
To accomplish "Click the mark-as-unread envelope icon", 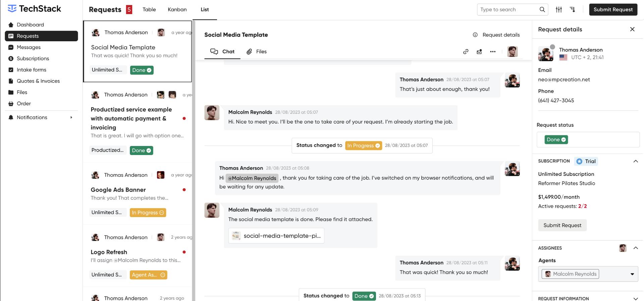I will click(x=479, y=51).
